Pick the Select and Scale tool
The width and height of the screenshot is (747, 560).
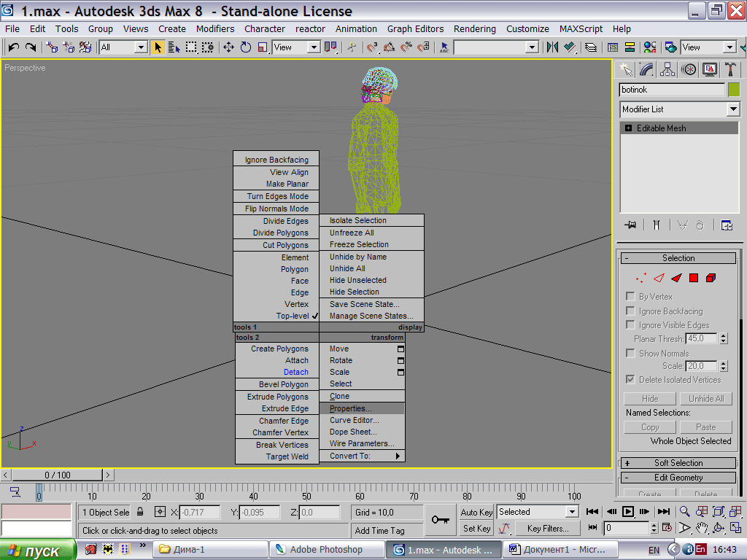[263, 47]
